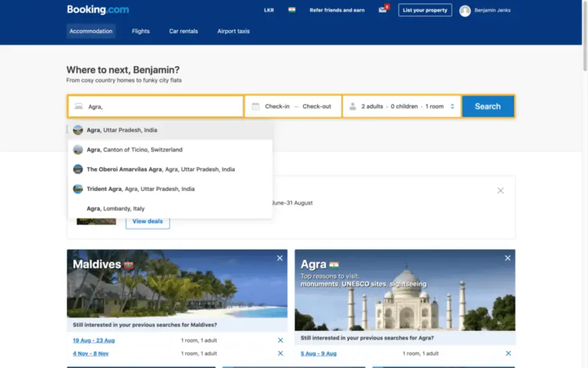Viewport: 588px width, 368px height.
Task: Remove the 4 Nov - 8 Nov search
Action: click(x=280, y=353)
